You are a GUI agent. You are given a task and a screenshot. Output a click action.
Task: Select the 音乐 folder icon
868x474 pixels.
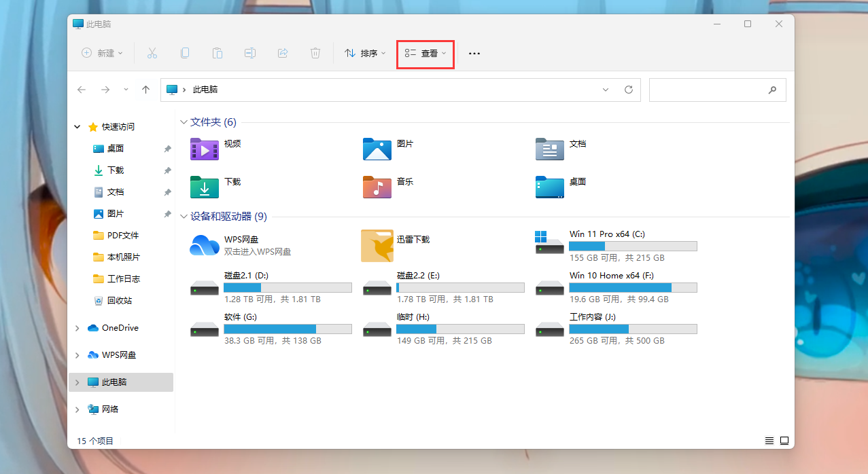tap(377, 187)
